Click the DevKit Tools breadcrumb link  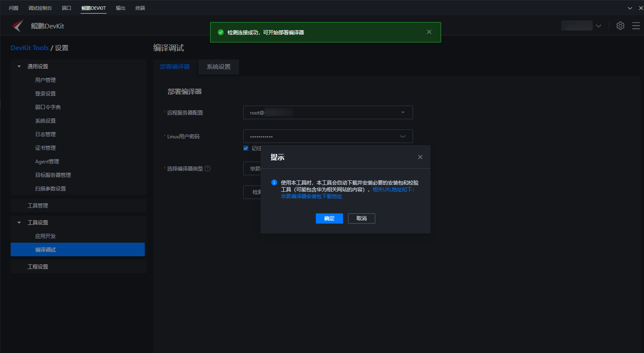point(30,48)
